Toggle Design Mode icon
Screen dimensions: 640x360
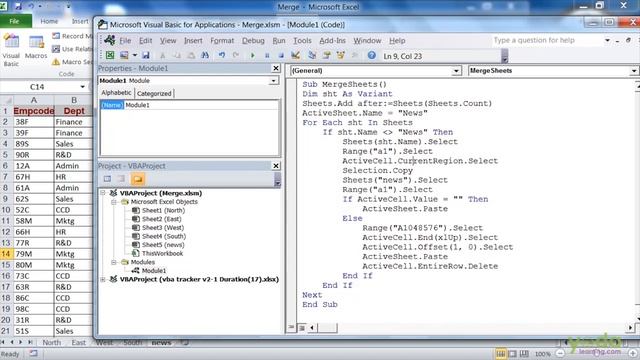(296, 55)
